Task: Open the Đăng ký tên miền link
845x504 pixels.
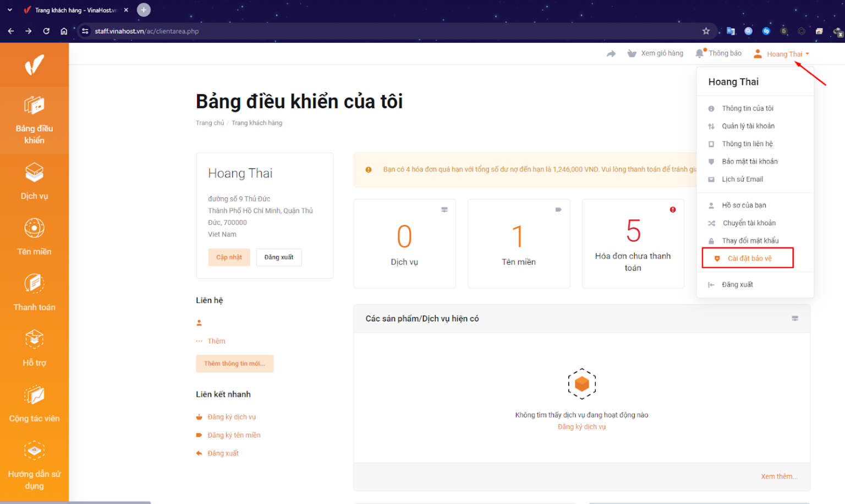Action: [234, 435]
